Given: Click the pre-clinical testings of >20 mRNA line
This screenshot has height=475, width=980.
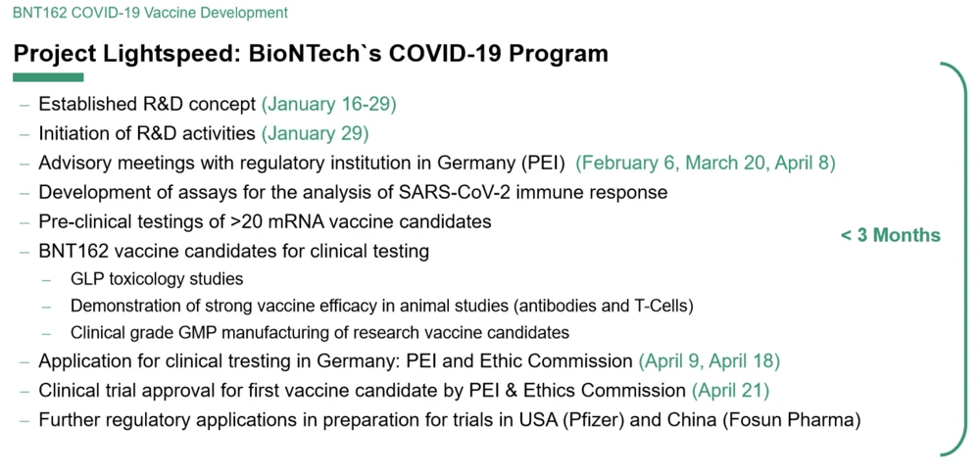Looking at the screenshot, I should click(265, 221).
